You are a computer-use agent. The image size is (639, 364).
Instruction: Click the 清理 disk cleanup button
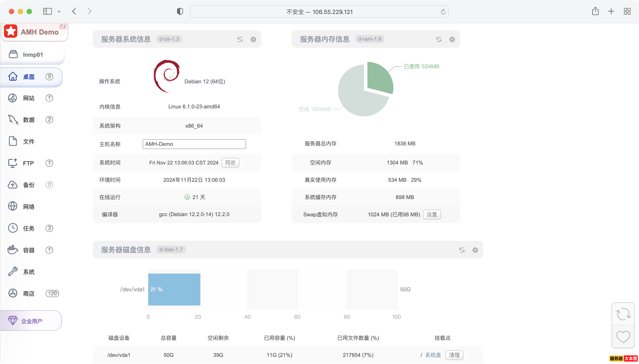tap(454, 355)
